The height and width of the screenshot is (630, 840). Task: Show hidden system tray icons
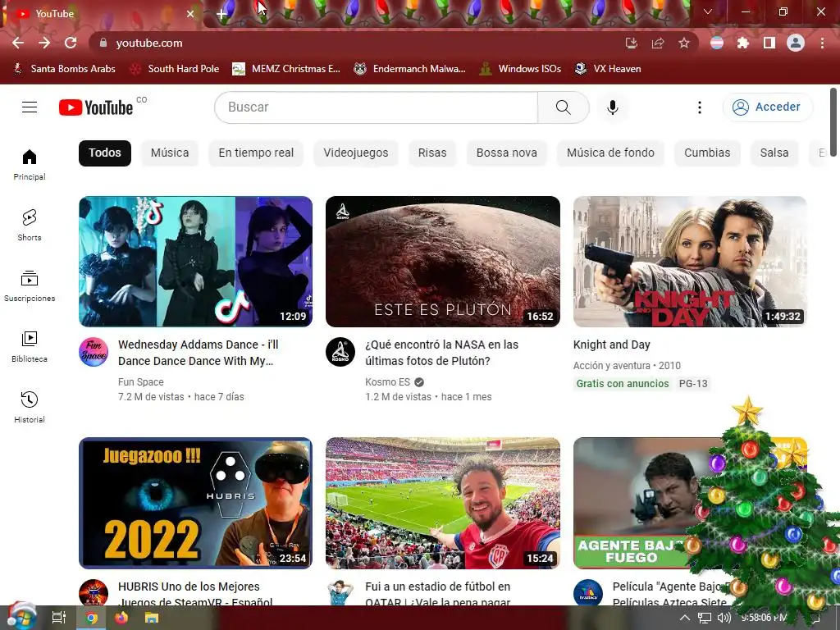(x=685, y=618)
